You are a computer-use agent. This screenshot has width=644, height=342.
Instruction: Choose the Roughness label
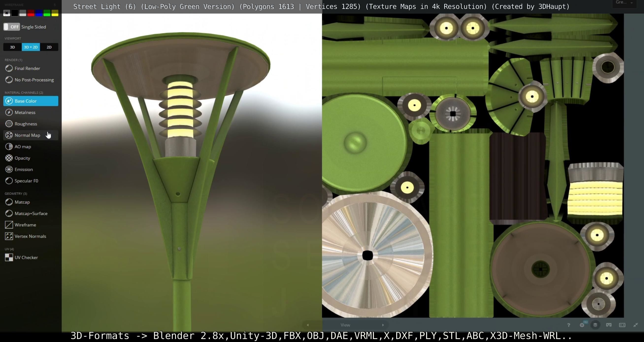[x=26, y=124]
